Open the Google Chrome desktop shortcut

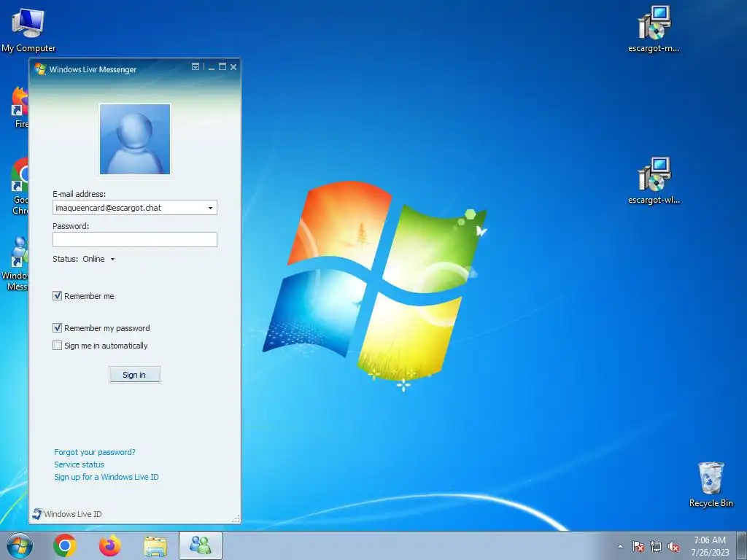tap(20, 186)
